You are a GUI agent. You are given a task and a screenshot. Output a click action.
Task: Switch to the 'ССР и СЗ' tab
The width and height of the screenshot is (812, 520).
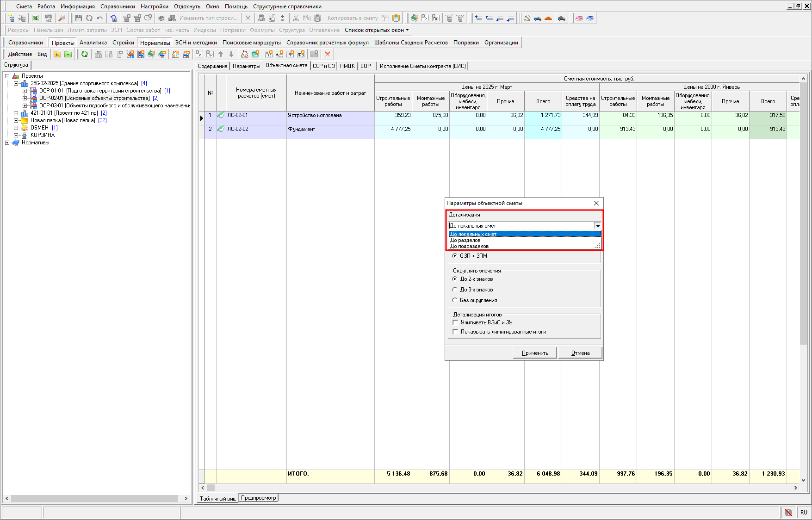coord(323,66)
